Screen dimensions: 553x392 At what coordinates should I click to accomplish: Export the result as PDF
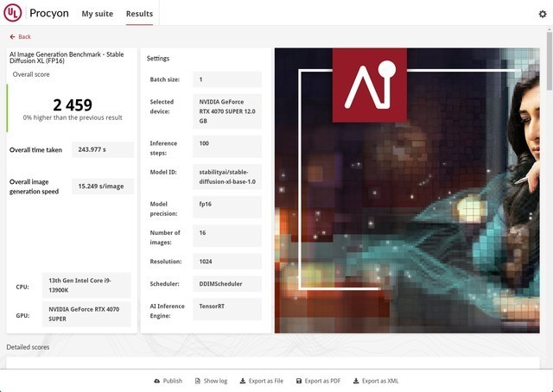tap(318, 381)
